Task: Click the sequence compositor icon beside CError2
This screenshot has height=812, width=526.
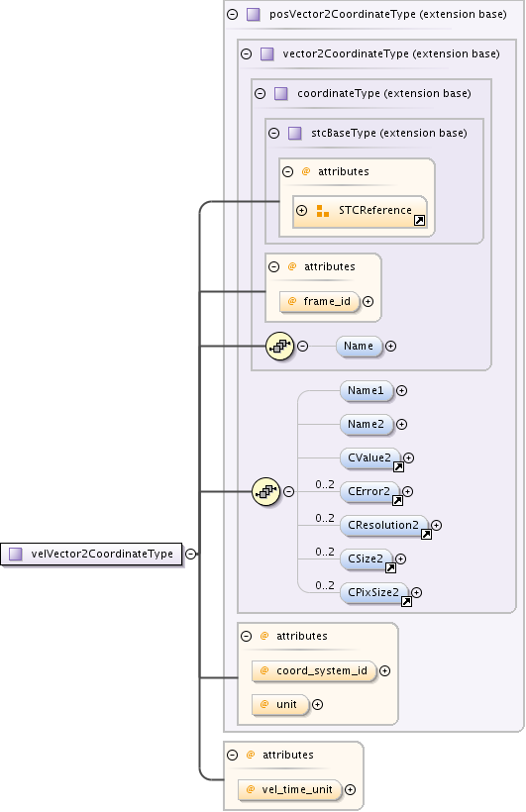Action: point(265,491)
